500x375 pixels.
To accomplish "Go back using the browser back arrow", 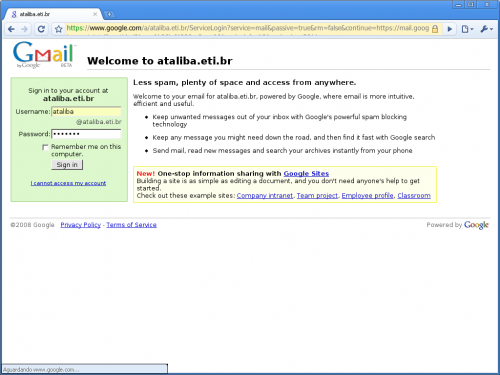I will [11, 29].
